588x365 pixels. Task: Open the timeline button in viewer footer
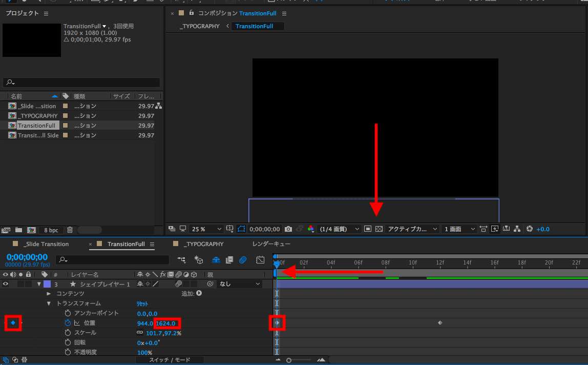click(x=506, y=229)
